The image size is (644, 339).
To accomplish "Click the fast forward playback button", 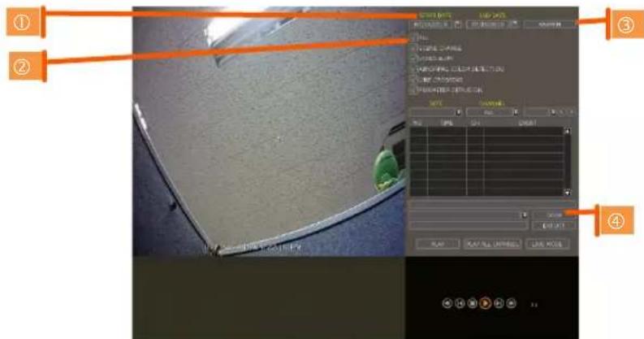I will 512,303.
